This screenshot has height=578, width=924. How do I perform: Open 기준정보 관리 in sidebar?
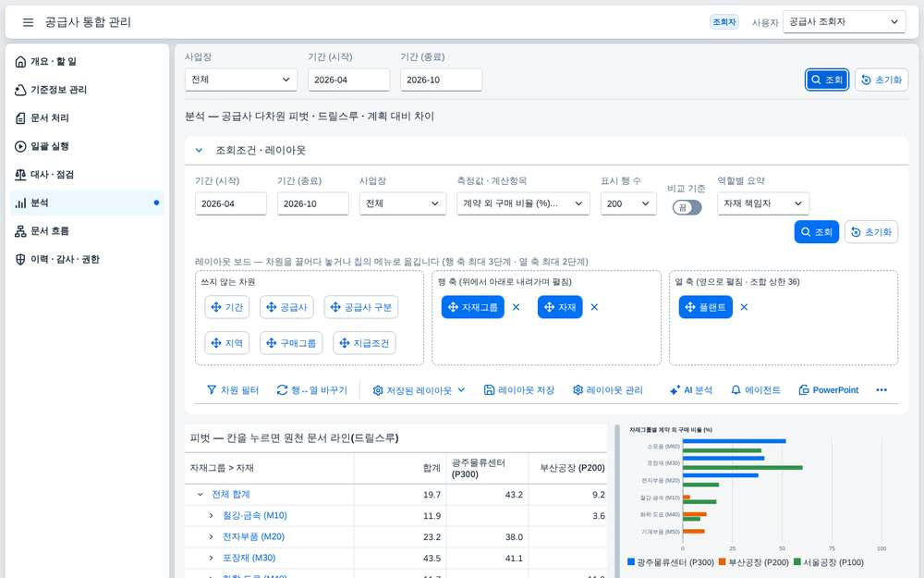tap(87, 90)
